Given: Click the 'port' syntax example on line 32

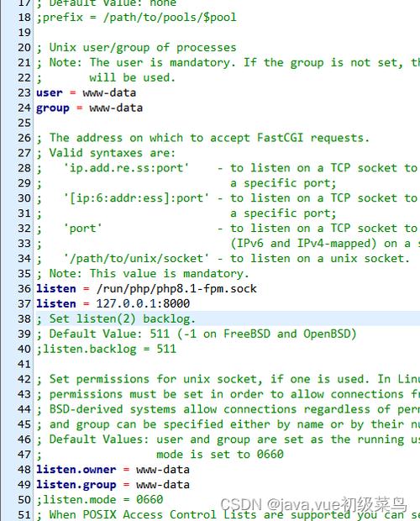Looking at the screenshot, I should coord(82,229).
